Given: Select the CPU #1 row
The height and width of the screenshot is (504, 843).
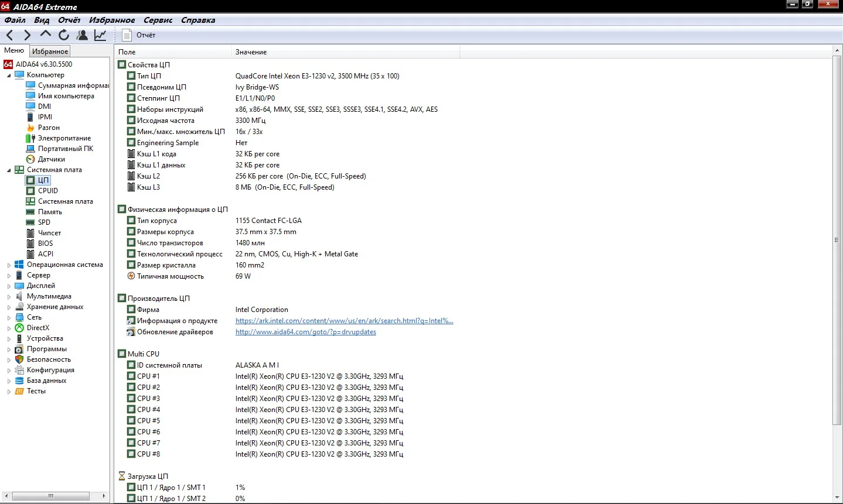Looking at the screenshot, I should [473, 376].
